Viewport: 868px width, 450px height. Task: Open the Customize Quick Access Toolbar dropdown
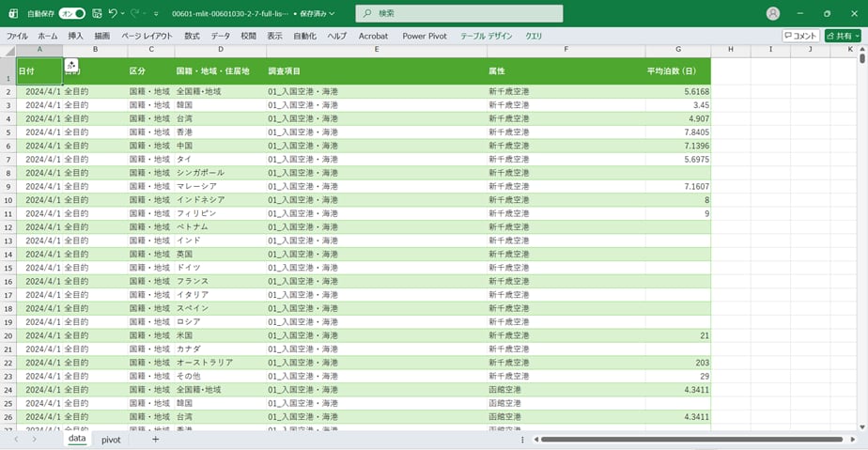(x=156, y=13)
